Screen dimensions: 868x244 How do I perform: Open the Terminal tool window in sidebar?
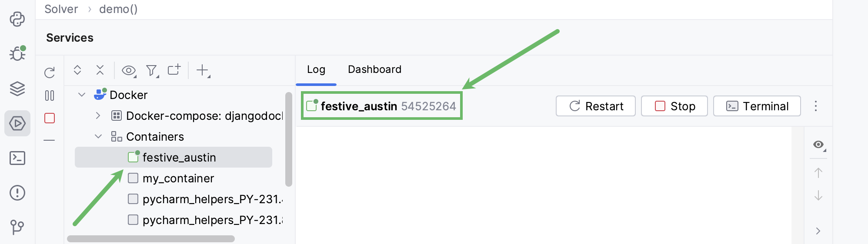pos(17,158)
